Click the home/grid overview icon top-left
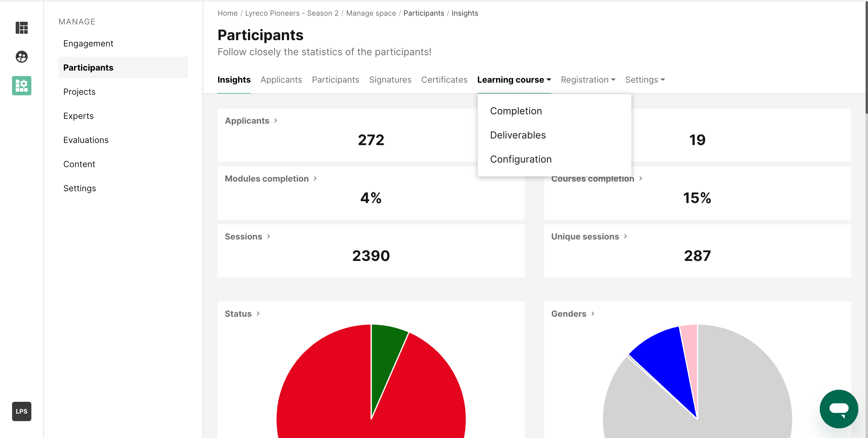Image resolution: width=868 pixels, height=438 pixels. (22, 28)
